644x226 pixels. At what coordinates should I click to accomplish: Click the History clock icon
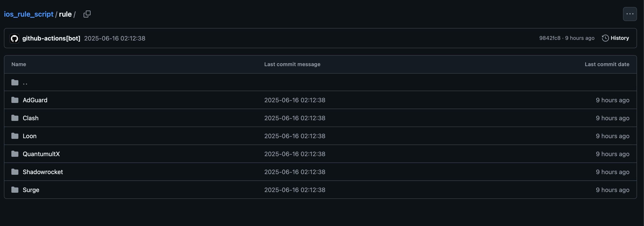(x=605, y=38)
